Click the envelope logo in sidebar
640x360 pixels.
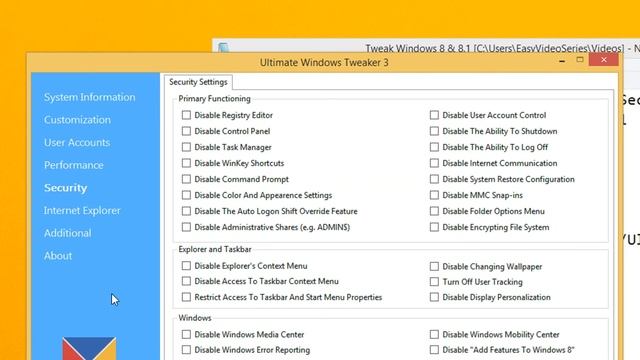89,349
